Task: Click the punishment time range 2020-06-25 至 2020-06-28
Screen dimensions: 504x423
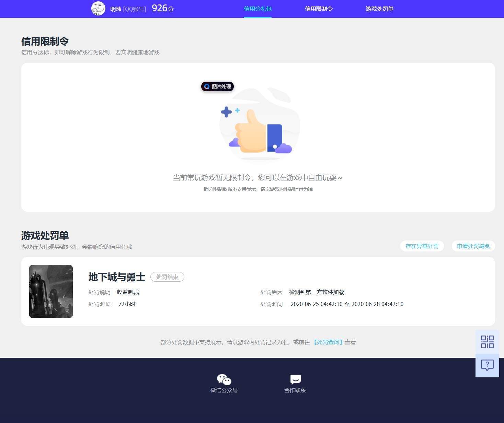Action: pos(347,304)
